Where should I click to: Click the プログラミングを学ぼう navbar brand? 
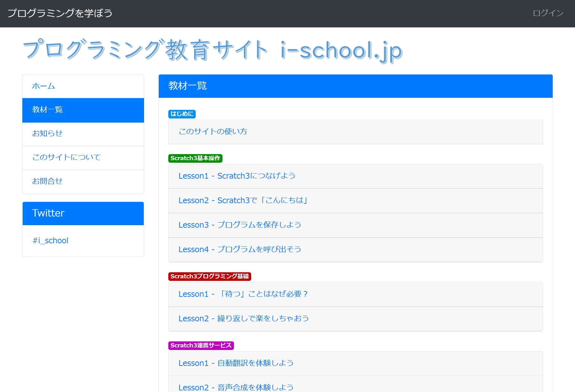[60, 13]
